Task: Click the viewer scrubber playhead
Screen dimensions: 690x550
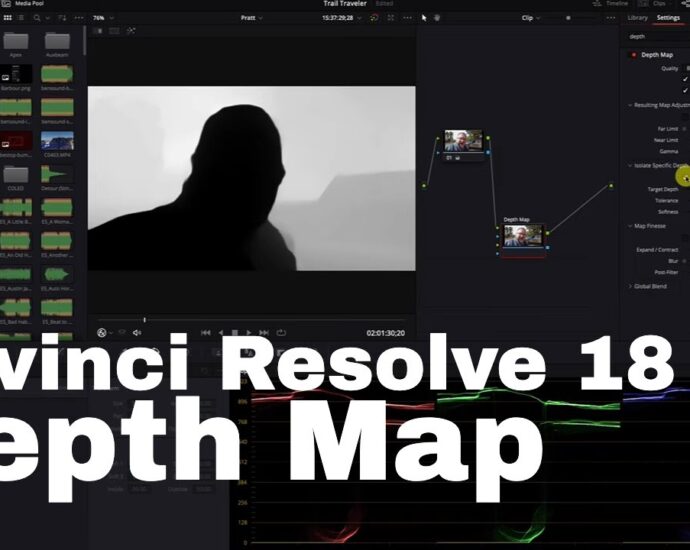Action: pos(144,320)
